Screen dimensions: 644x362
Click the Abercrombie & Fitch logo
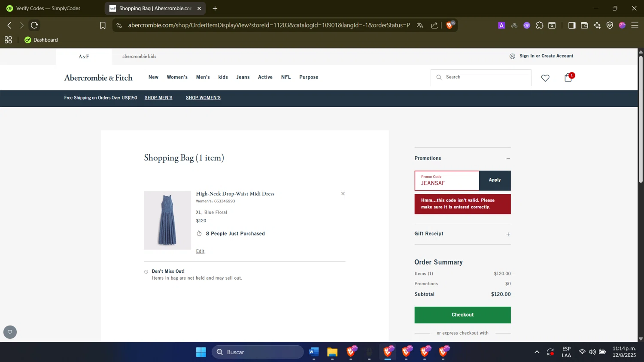(98, 78)
